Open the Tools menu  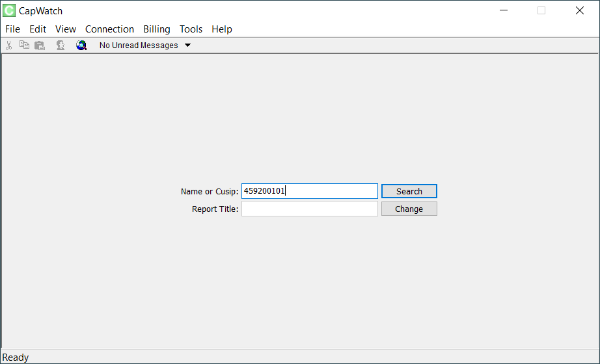(x=191, y=29)
